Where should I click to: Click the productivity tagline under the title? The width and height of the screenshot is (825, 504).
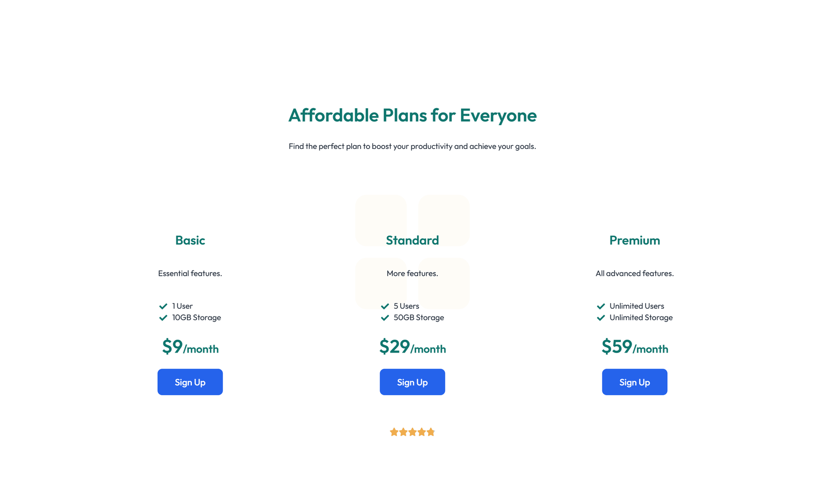(x=412, y=146)
